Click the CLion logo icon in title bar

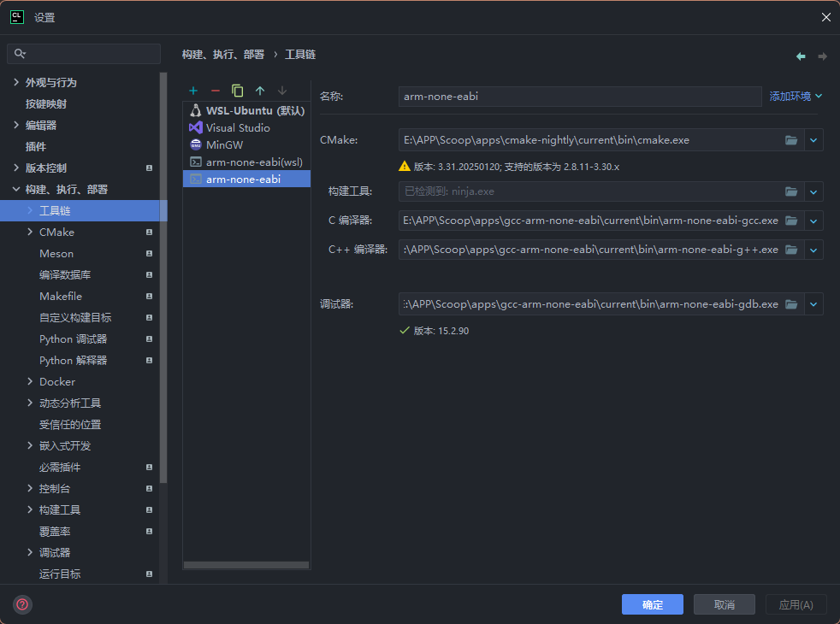coord(17,17)
